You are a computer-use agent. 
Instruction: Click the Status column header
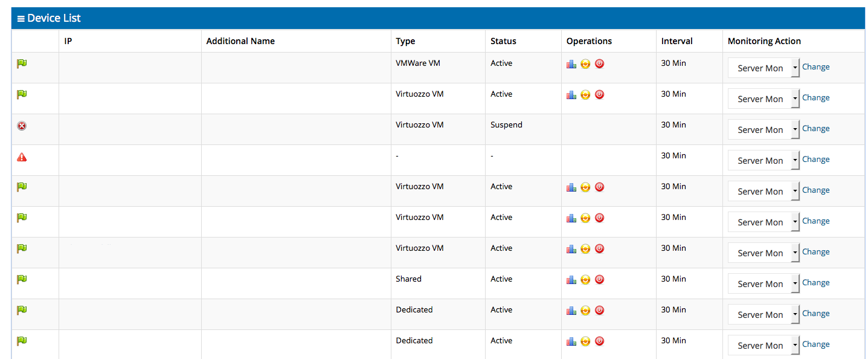503,41
